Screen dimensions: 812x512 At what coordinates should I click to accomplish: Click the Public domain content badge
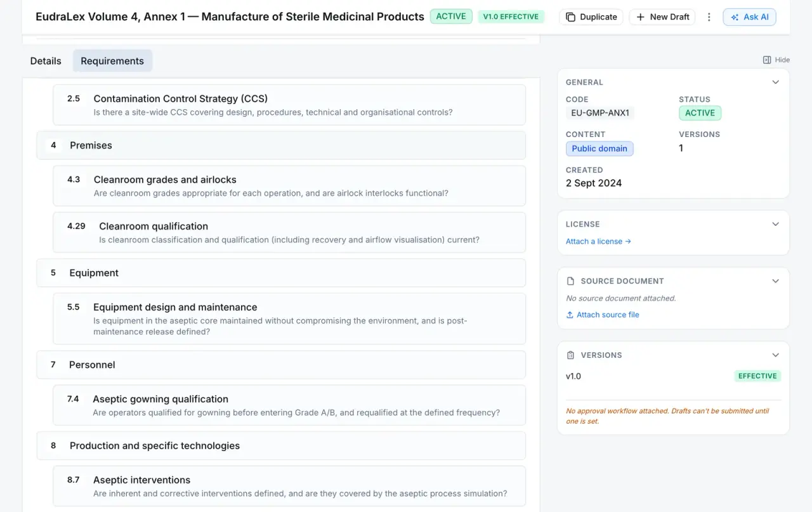(x=599, y=148)
